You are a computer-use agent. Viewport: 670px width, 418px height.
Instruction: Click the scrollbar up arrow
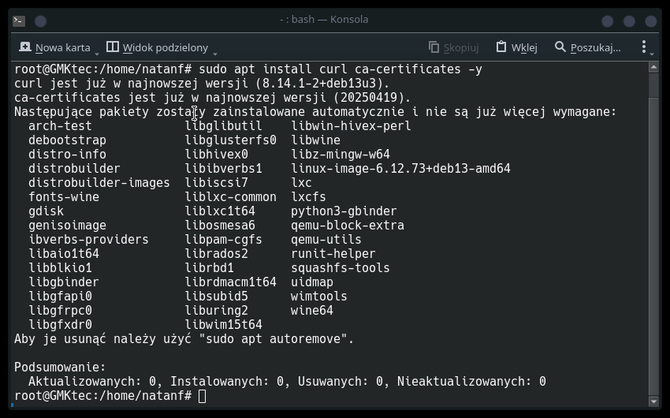tap(654, 67)
